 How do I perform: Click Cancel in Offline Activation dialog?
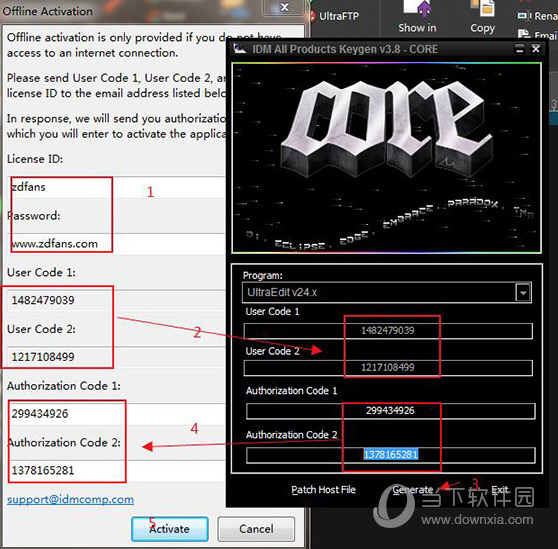pos(256,529)
